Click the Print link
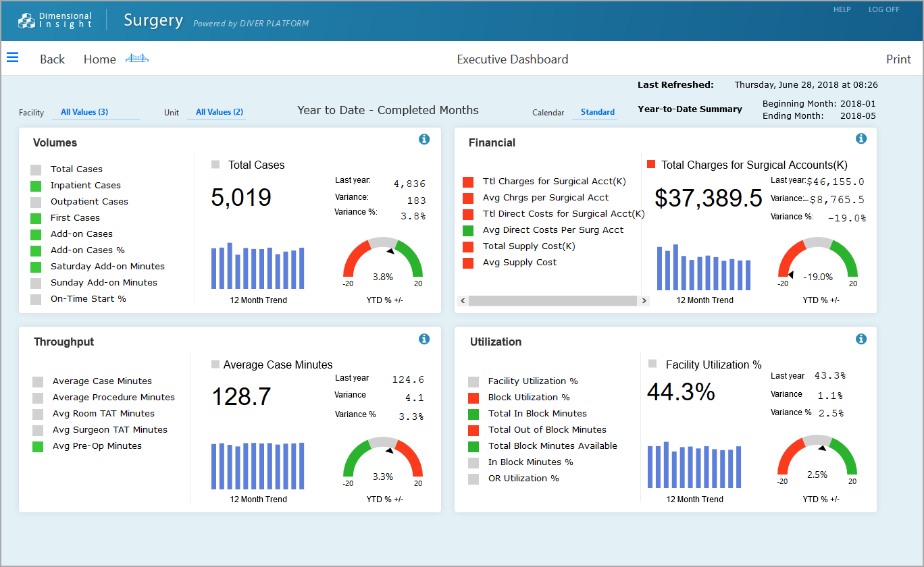 pos(898,59)
